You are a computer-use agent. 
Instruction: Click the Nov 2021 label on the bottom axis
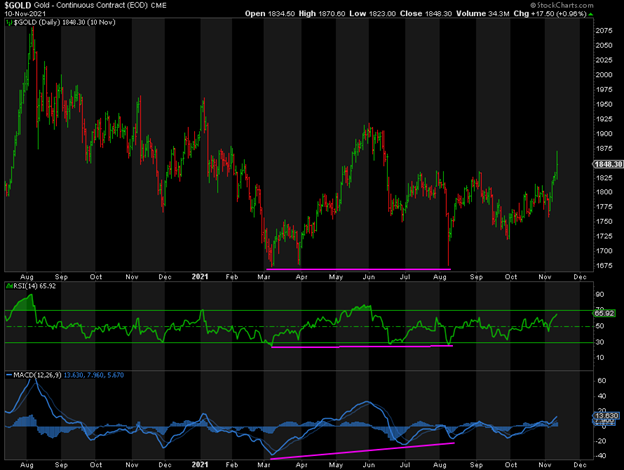545,464
